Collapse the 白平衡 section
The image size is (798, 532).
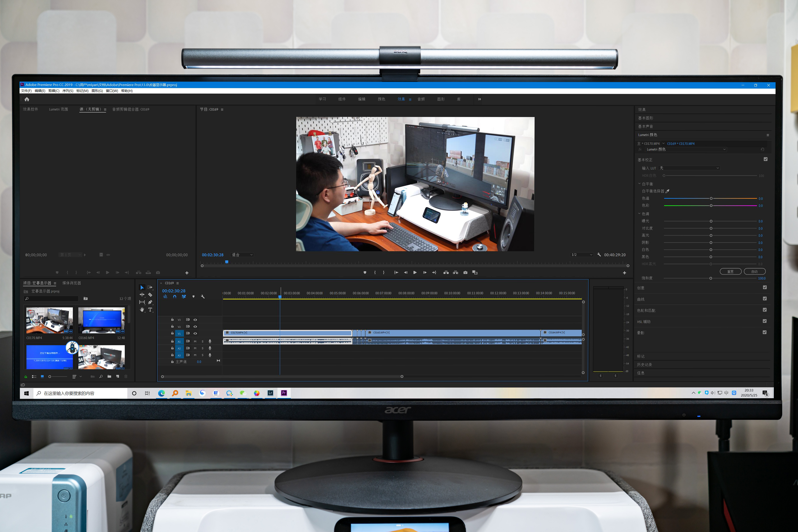point(639,184)
